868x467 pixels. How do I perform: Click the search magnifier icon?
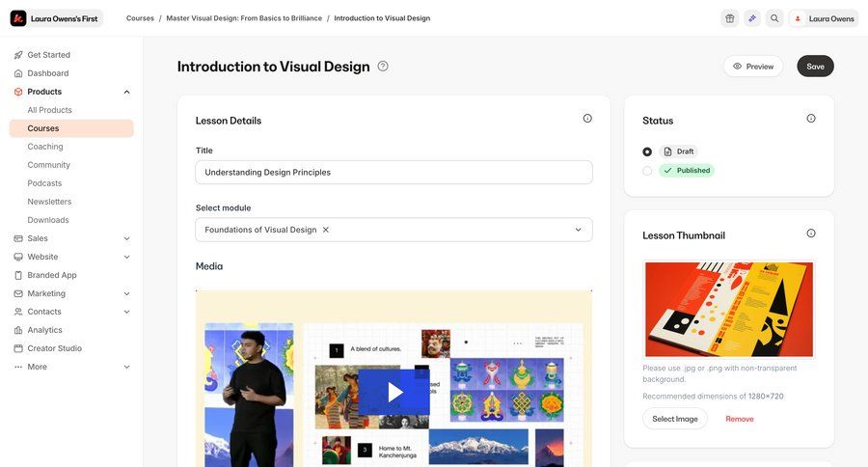[774, 18]
